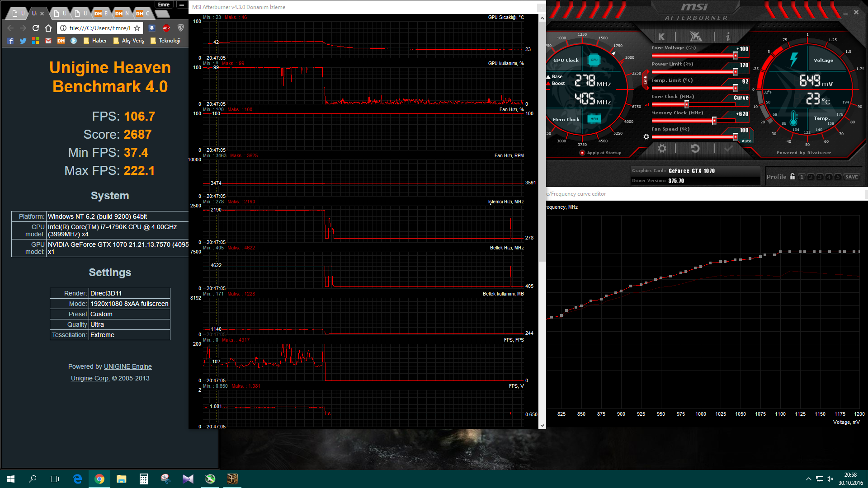Open the Unigine Corp. link
Viewport: 868px width, 488px height.
pyautogui.click(x=90, y=378)
